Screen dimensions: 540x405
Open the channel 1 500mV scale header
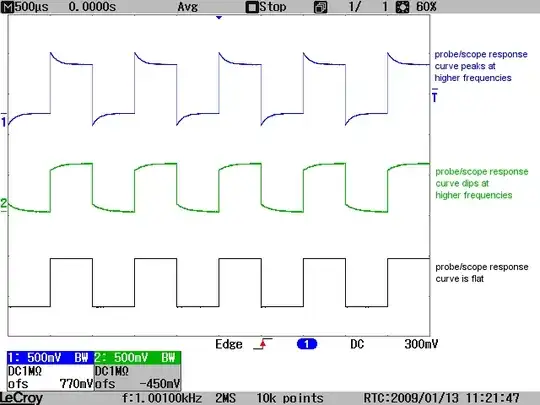click(50, 358)
